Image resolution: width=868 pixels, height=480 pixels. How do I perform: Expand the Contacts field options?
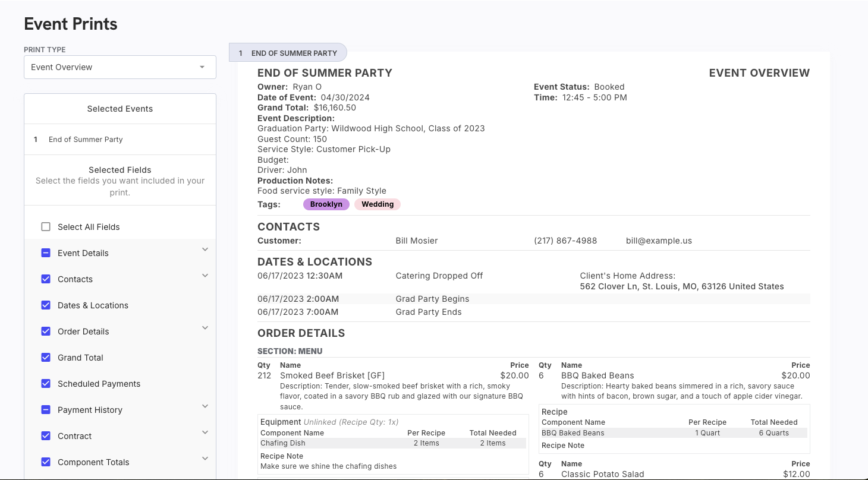coord(205,276)
